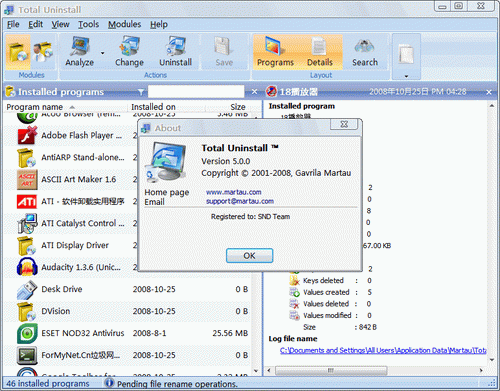Click the OK button in About dialog
The width and height of the screenshot is (500, 391).
(x=249, y=256)
